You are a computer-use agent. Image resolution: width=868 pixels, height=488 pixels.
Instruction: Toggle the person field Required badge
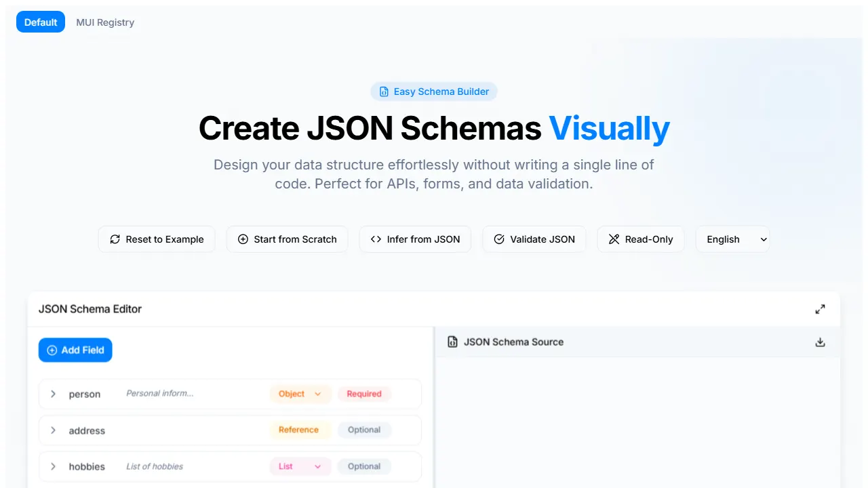pyautogui.click(x=364, y=394)
